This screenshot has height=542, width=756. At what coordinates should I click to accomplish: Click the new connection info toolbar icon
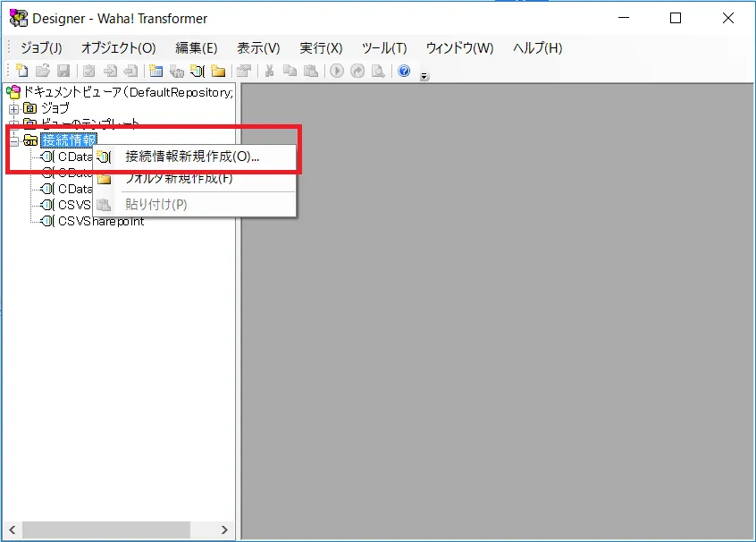click(x=197, y=72)
